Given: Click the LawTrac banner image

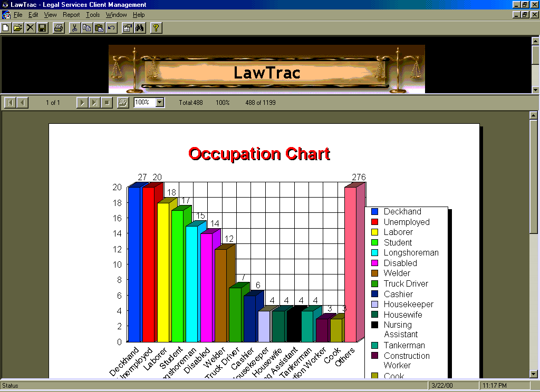Looking at the screenshot, I should point(266,69).
